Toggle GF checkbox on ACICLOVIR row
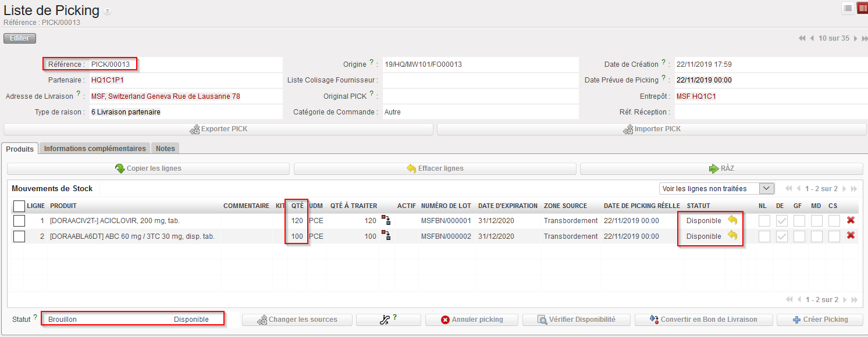 point(799,221)
